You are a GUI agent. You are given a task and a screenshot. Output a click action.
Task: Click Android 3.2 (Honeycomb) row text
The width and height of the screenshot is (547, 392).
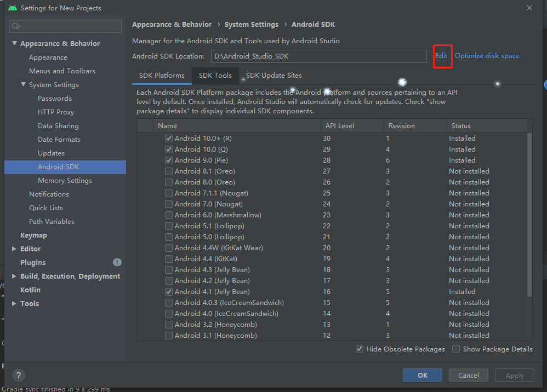(x=215, y=325)
